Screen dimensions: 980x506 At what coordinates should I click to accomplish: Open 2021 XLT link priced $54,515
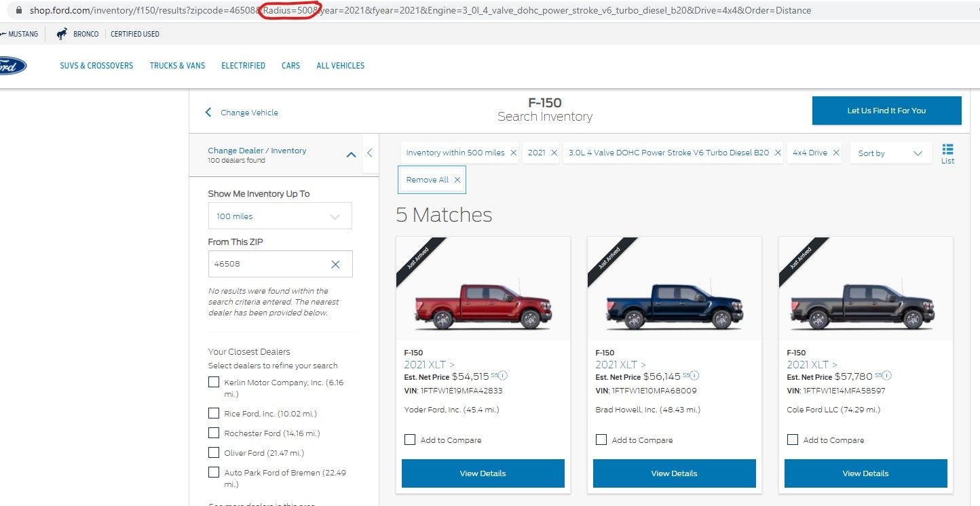[429, 364]
